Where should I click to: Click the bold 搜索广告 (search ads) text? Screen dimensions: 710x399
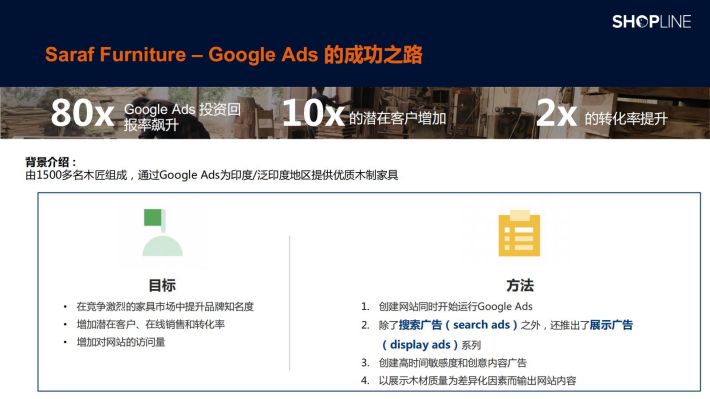458,325
